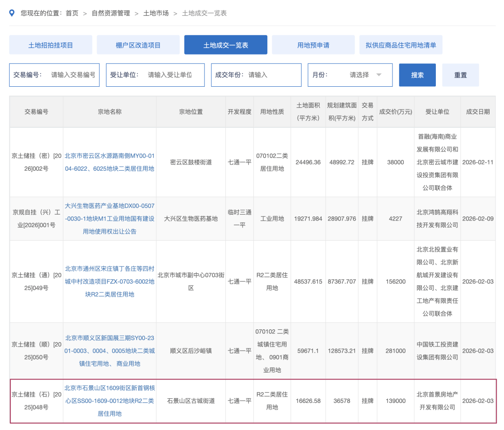Open the 用地预申请 tab
Image resolution: width=504 pixels, height=430 pixels.
[x=313, y=45]
